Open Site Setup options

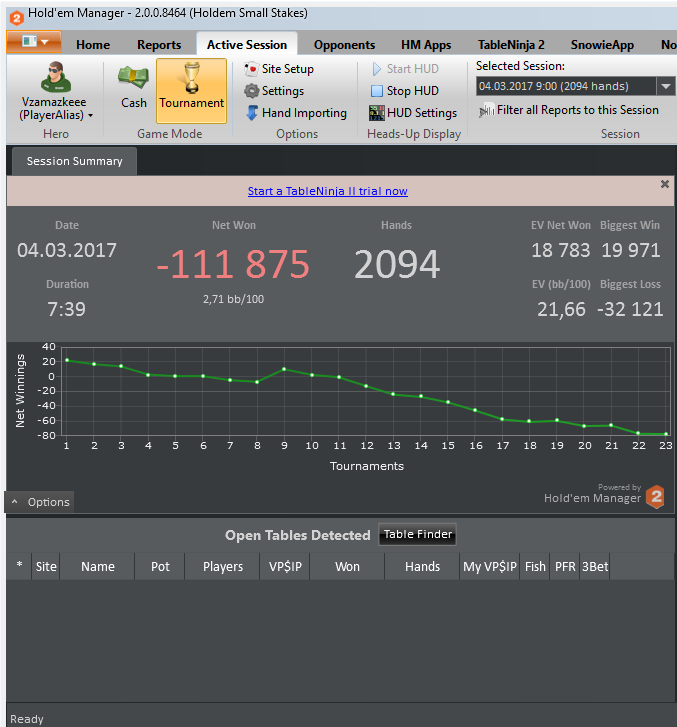(279, 69)
